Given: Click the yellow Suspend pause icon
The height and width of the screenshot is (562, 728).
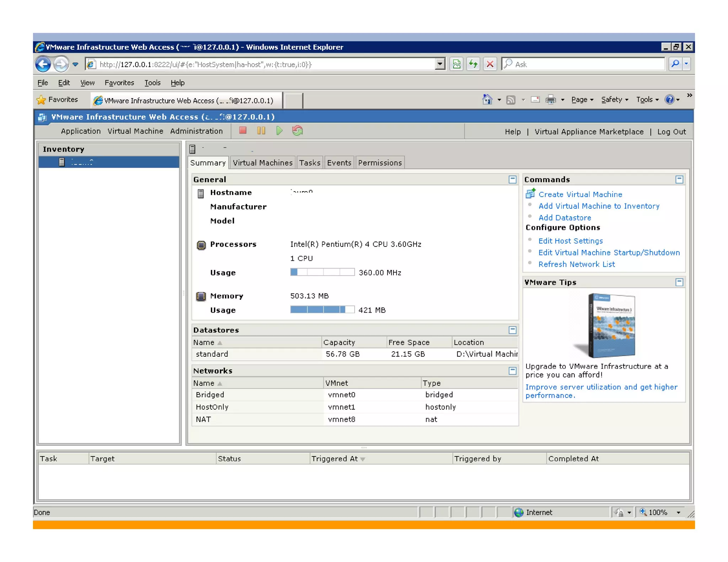Looking at the screenshot, I should click(x=261, y=131).
